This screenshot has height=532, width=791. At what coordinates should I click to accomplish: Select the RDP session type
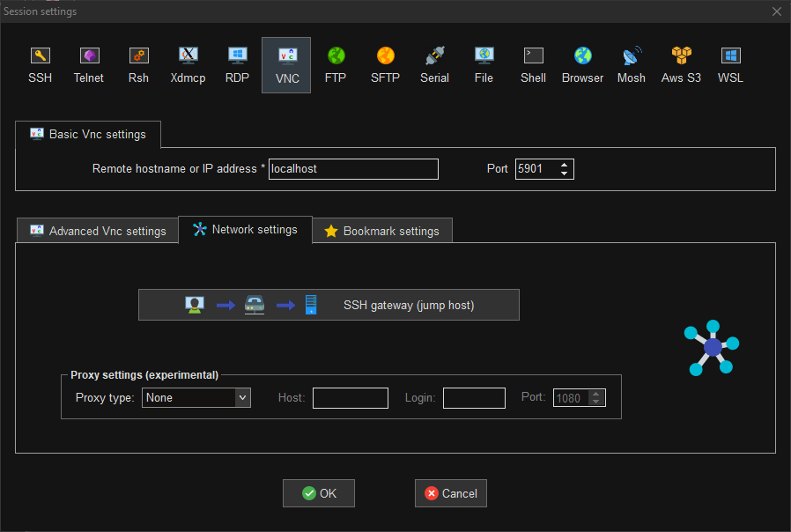tap(237, 65)
